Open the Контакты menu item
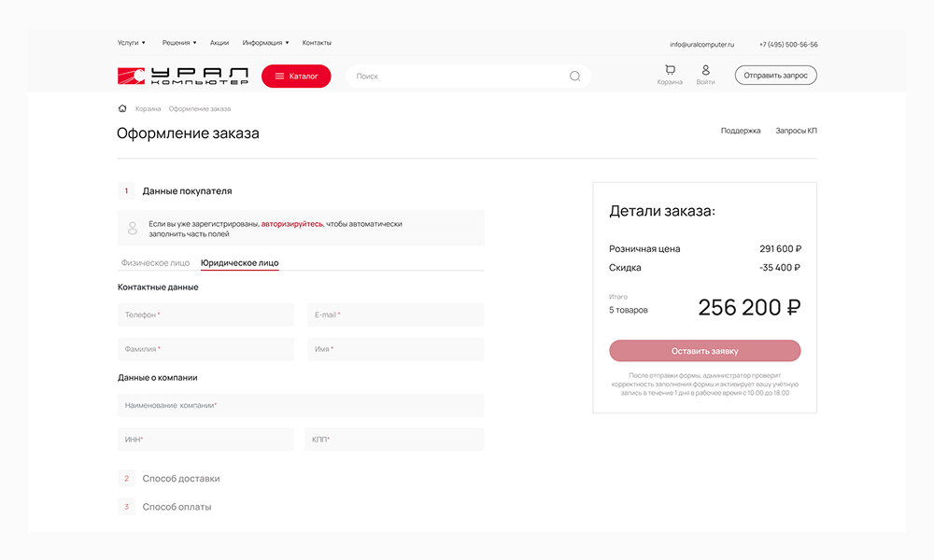934x560 pixels. 317,43
